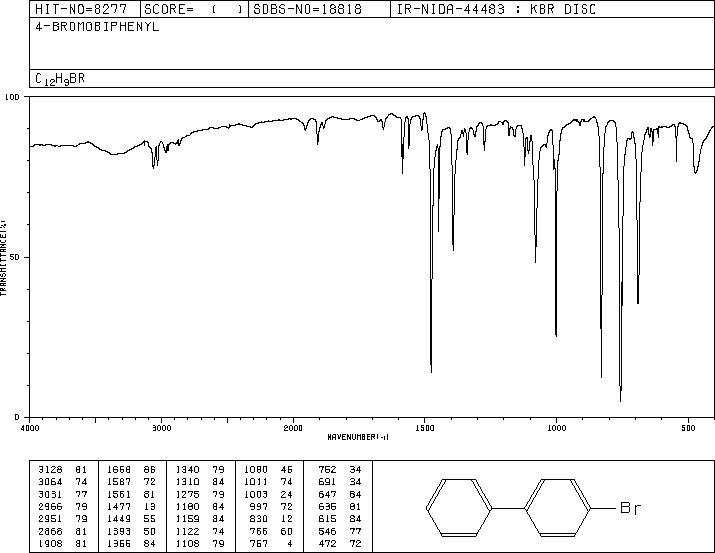Viewport: 715px width, 553px height.
Task: Click the left phenyl ring of structure
Action: [x=459, y=508]
